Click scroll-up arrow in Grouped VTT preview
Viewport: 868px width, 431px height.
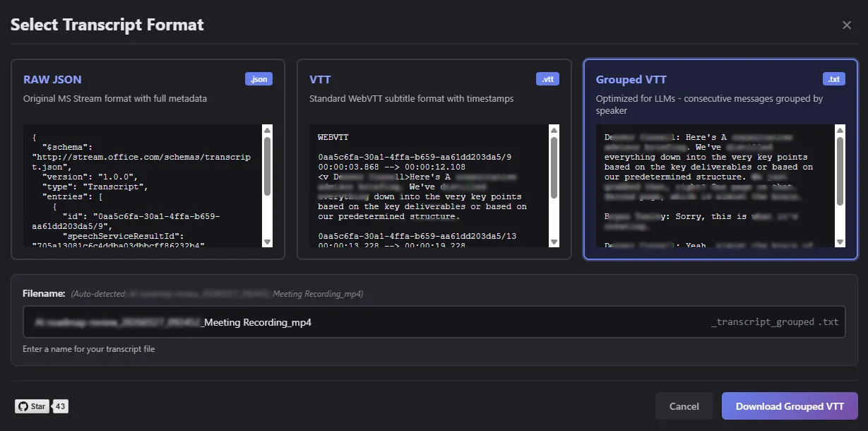(x=840, y=130)
